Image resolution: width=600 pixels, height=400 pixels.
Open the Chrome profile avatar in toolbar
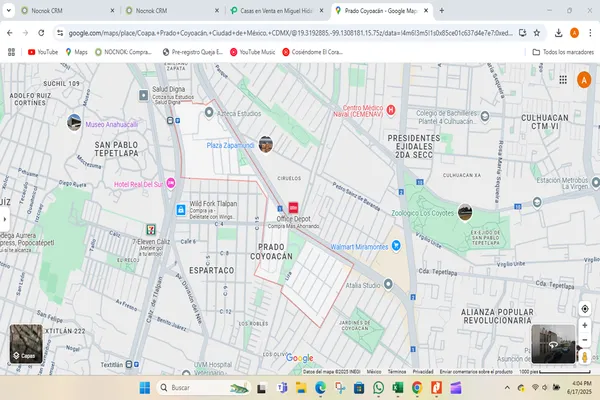point(574,33)
